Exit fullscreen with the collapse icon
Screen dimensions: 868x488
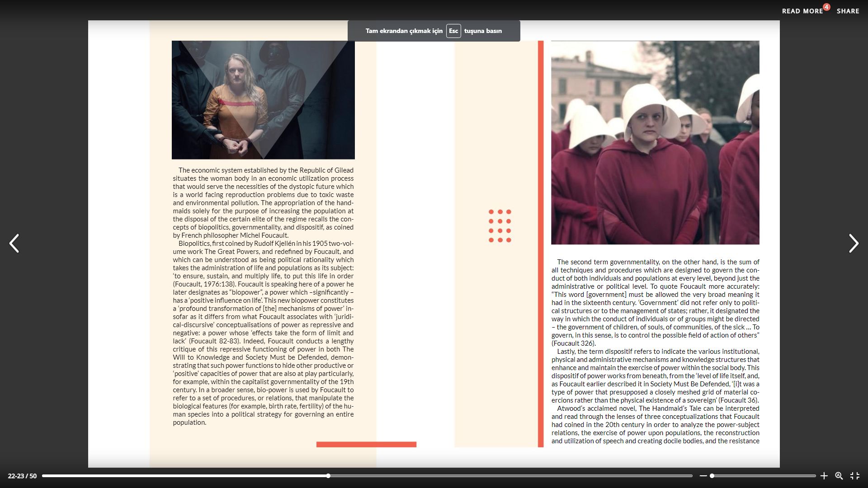(x=855, y=476)
